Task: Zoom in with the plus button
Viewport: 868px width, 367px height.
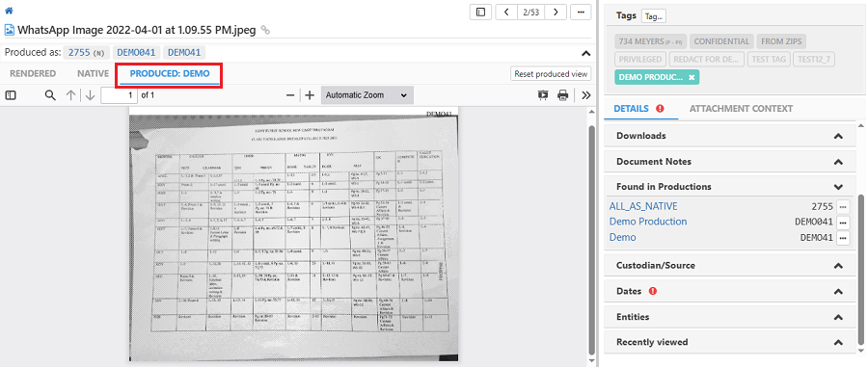Action: click(310, 95)
